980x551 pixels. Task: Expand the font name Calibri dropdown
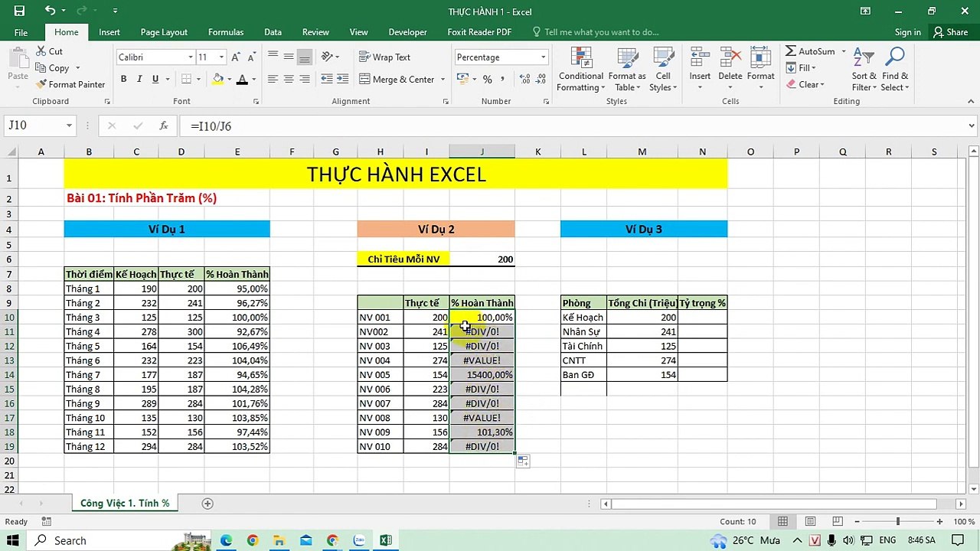pyautogui.click(x=191, y=57)
